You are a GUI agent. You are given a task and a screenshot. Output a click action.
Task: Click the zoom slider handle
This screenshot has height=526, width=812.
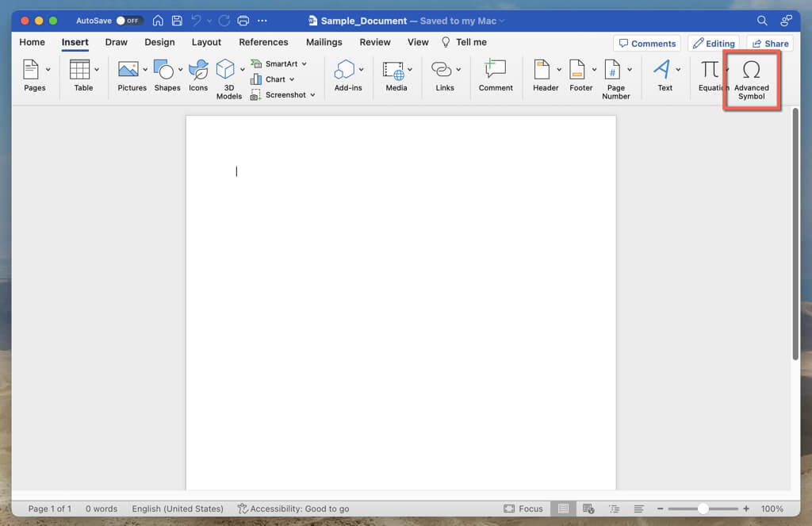point(703,509)
